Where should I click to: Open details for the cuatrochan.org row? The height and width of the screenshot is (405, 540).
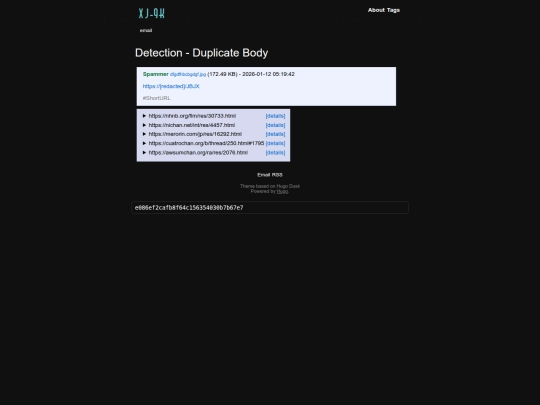275,143
